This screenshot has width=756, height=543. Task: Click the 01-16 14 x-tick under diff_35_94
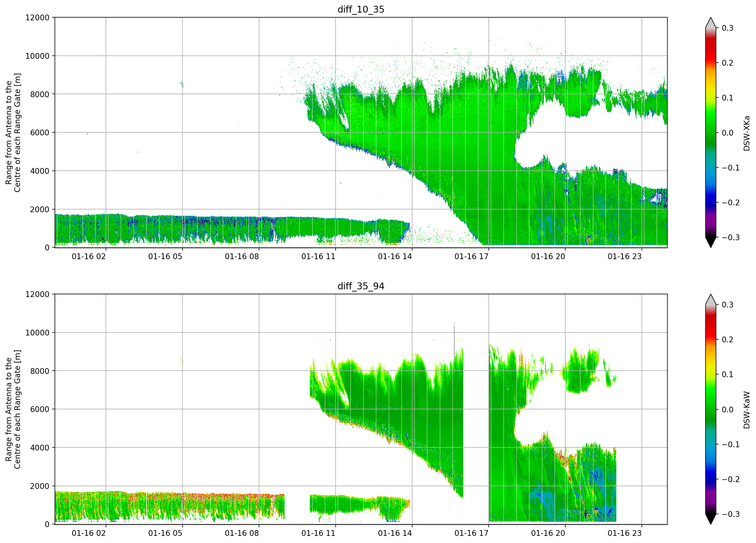(395, 533)
